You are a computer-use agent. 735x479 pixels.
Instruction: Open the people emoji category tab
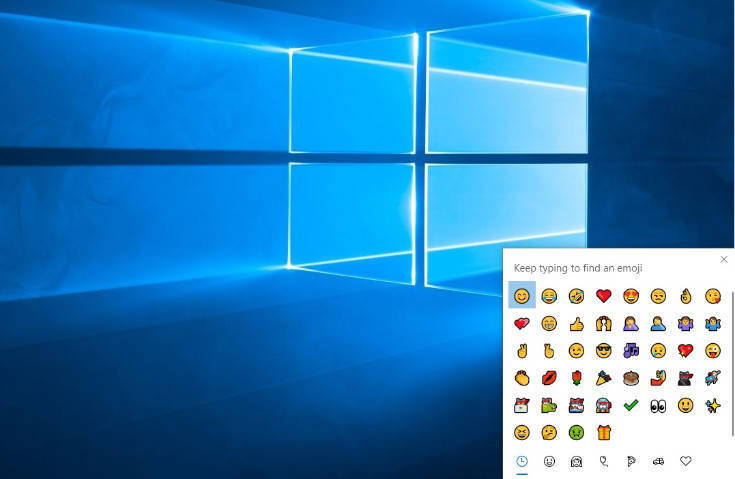576,461
